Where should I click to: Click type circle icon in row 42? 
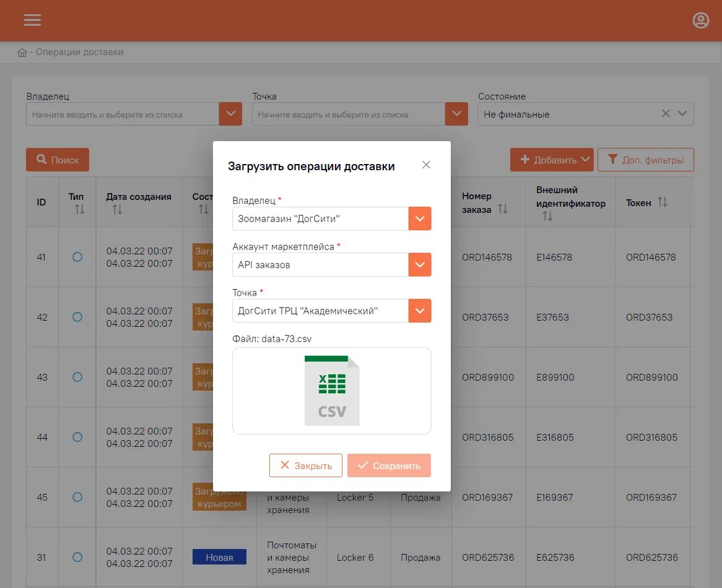[77, 317]
